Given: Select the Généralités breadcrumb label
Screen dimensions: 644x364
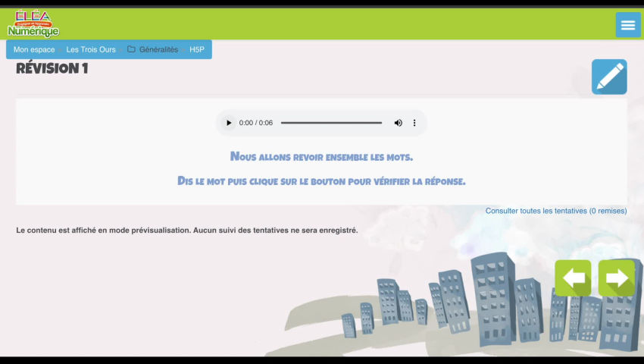Looking at the screenshot, I should (158, 49).
